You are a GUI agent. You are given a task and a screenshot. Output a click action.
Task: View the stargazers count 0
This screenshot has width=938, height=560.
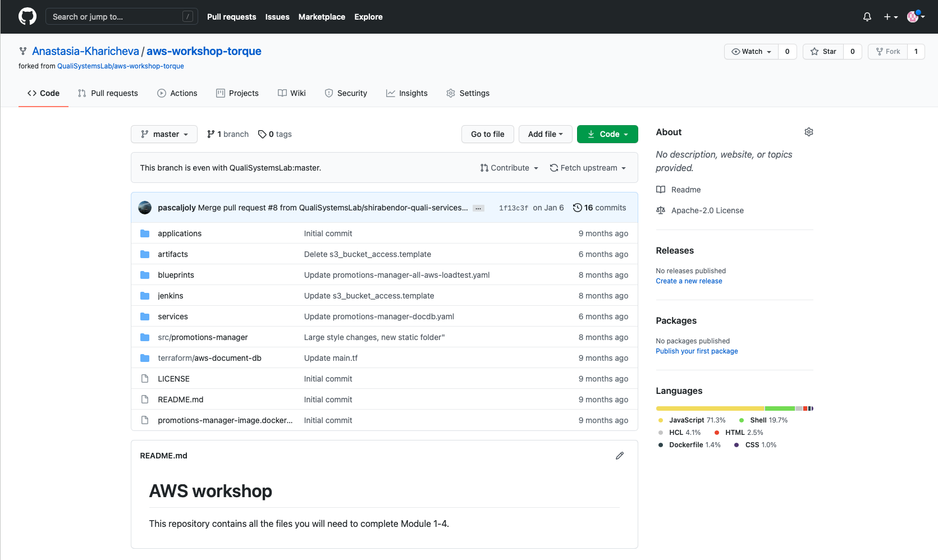[x=853, y=52]
